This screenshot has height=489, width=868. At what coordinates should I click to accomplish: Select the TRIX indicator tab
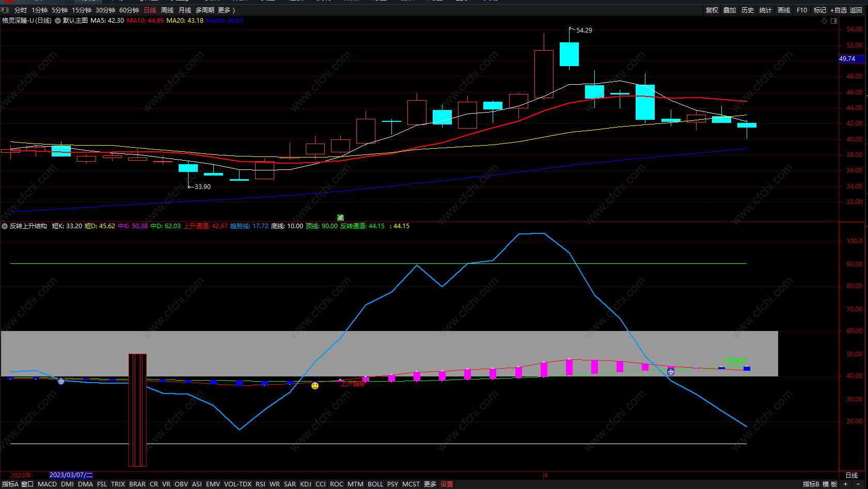pyautogui.click(x=118, y=484)
